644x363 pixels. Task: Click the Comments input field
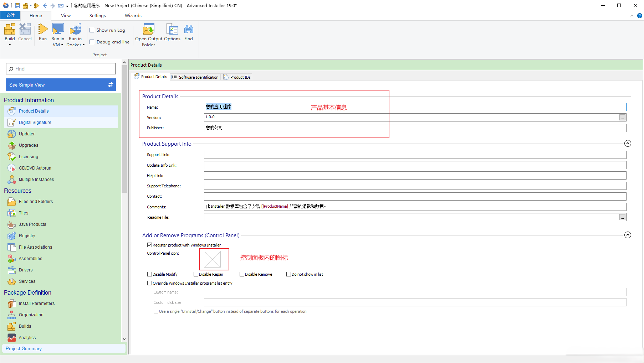click(x=415, y=207)
